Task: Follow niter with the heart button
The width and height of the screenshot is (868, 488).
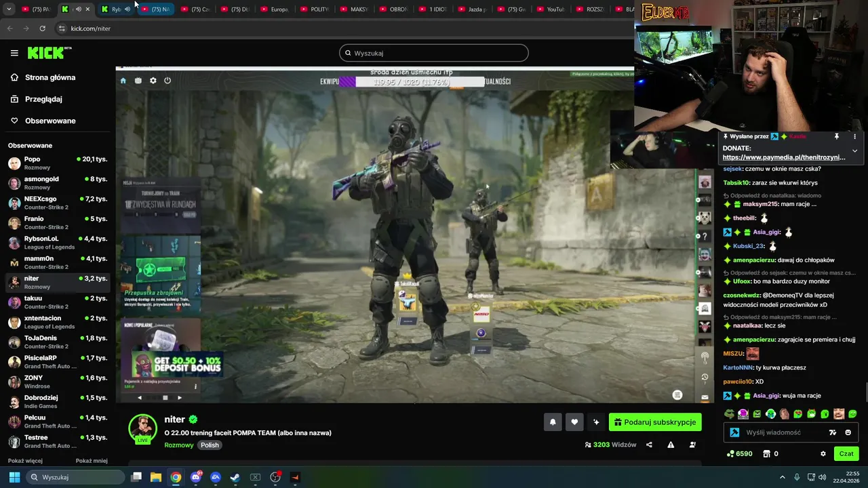Action: pos(574,422)
